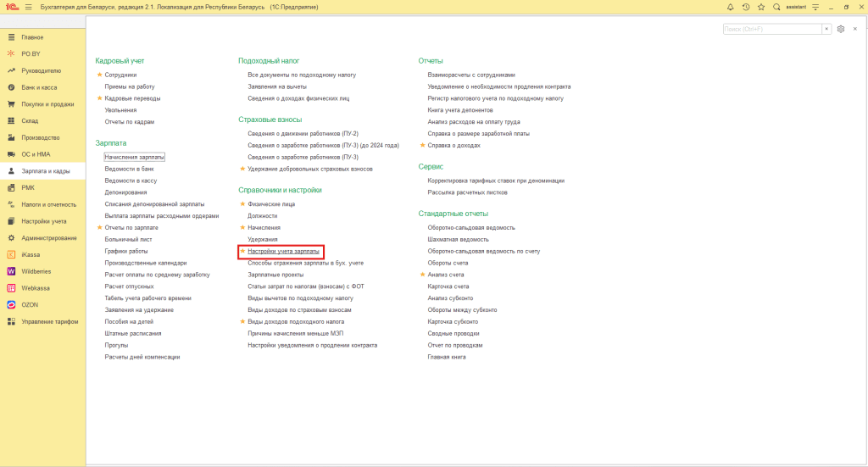
Task: Open favorites star in title bar
Action: [761, 7]
